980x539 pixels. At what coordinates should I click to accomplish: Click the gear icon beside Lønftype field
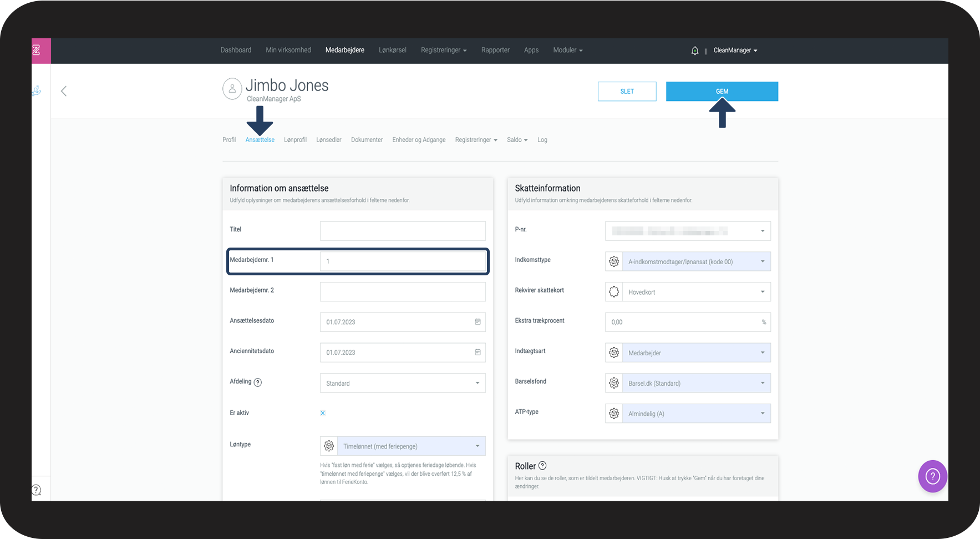[x=329, y=446]
